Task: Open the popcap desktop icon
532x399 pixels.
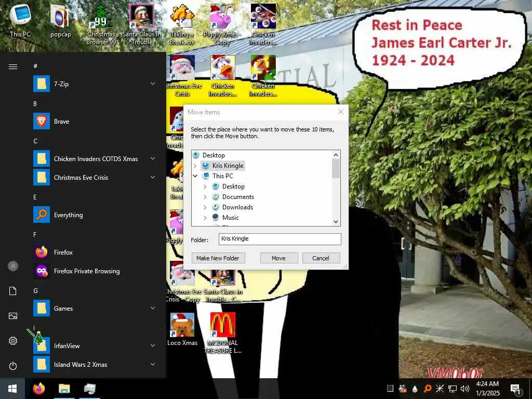Action: pyautogui.click(x=60, y=21)
